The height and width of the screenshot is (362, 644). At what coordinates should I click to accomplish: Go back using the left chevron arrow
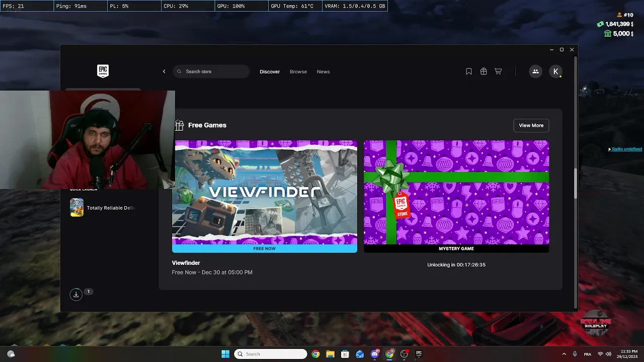pos(164,71)
